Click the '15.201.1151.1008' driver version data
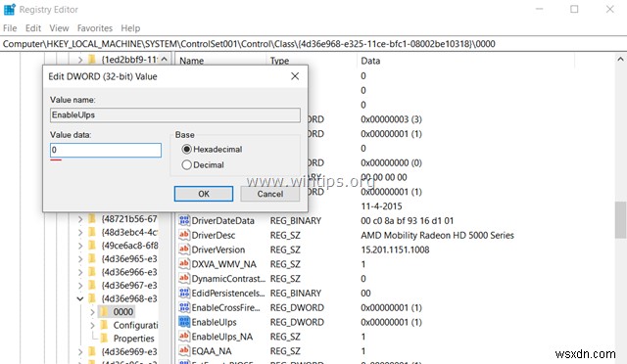The image size is (627, 364). coord(395,250)
